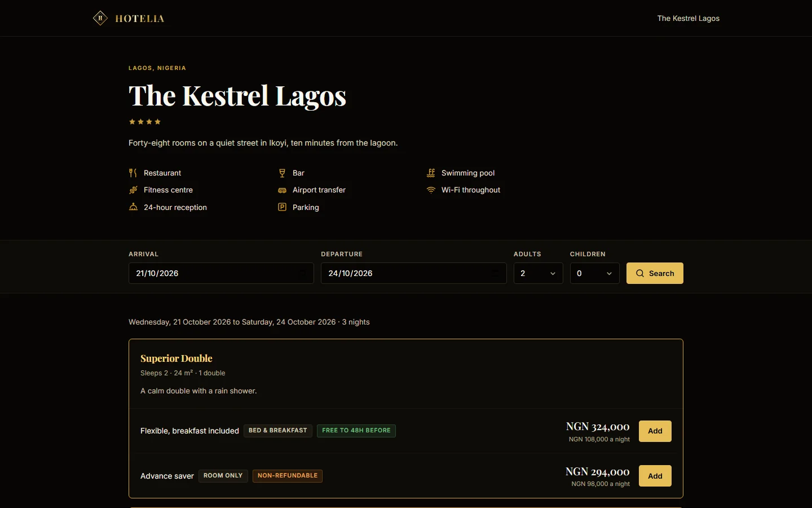This screenshot has width=812, height=508.
Task: Click the HOTELIA brand name
Action: (x=140, y=19)
